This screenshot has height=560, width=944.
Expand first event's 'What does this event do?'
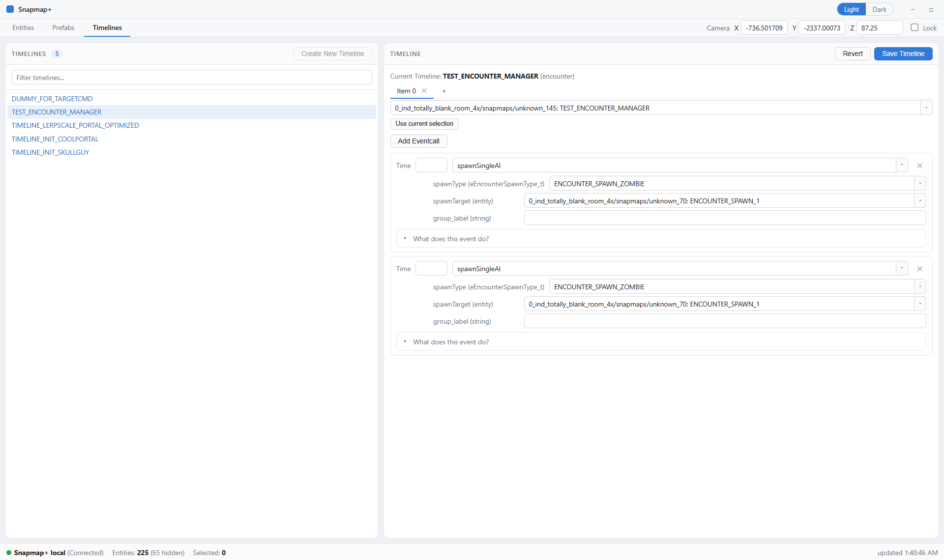point(661,239)
